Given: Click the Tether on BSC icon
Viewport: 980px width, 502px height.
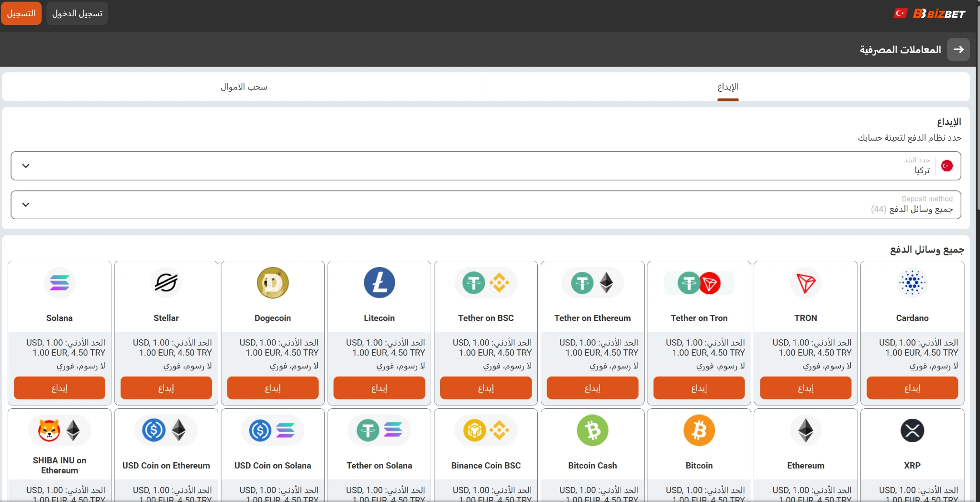Looking at the screenshot, I should click(486, 283).
